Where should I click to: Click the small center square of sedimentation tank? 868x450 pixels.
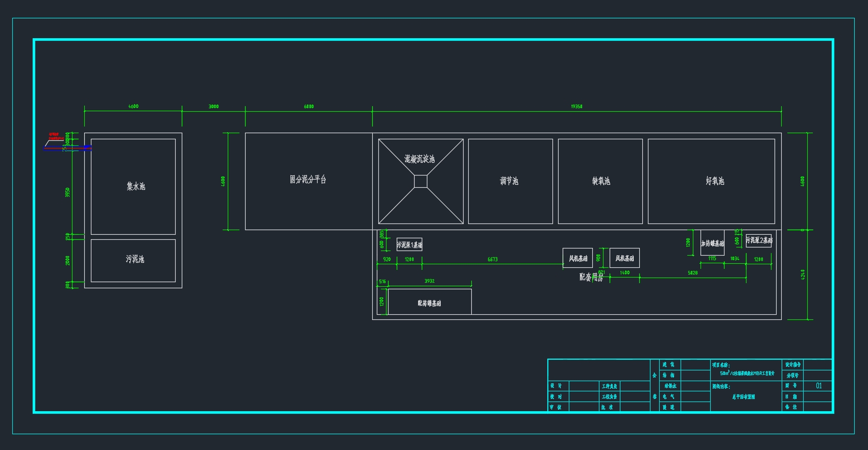click(x=420, y=181)
